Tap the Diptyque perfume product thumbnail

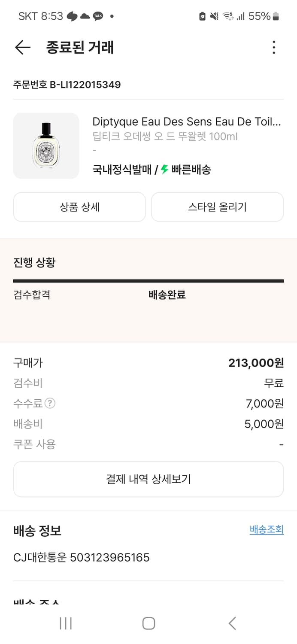click(46, 146)
